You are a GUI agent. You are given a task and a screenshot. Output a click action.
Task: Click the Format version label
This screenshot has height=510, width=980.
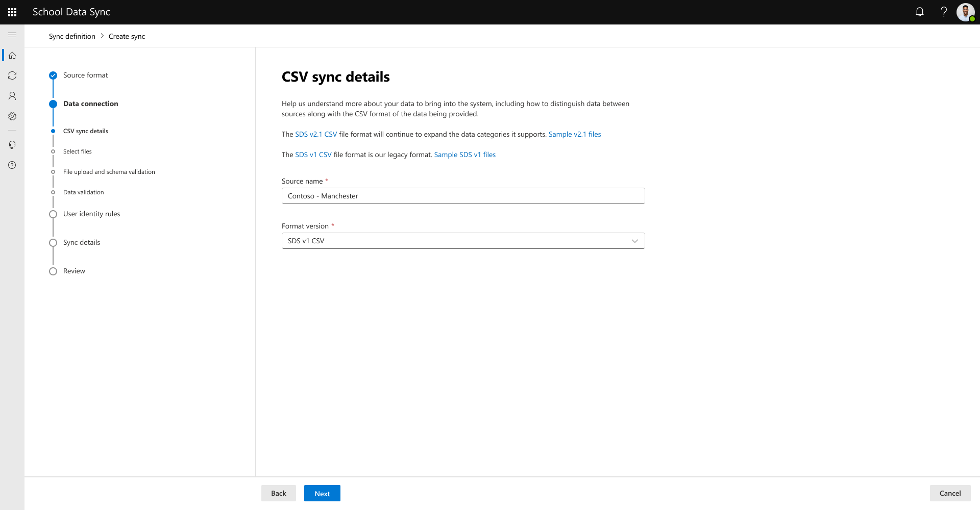(x=305, y=226)
